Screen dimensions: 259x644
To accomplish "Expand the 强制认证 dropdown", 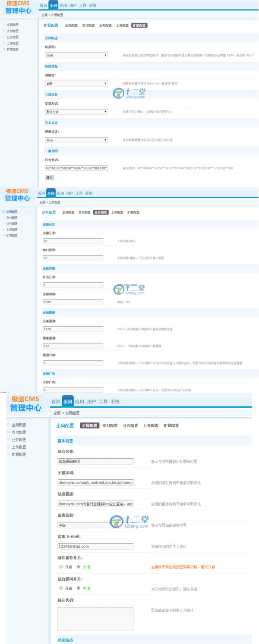I will (x=76, y=140).
